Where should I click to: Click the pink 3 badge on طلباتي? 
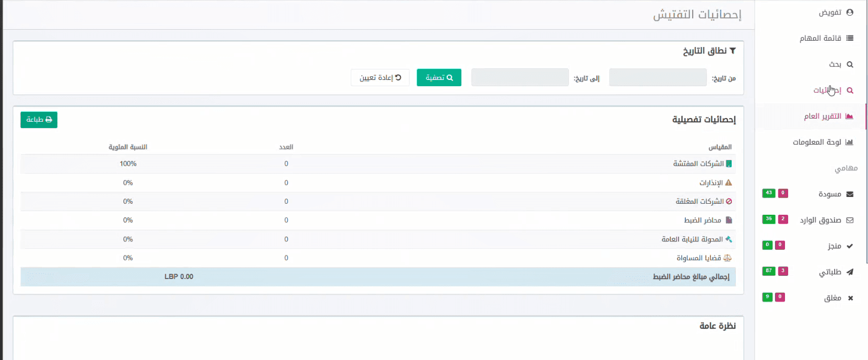[x=783, y=271]
